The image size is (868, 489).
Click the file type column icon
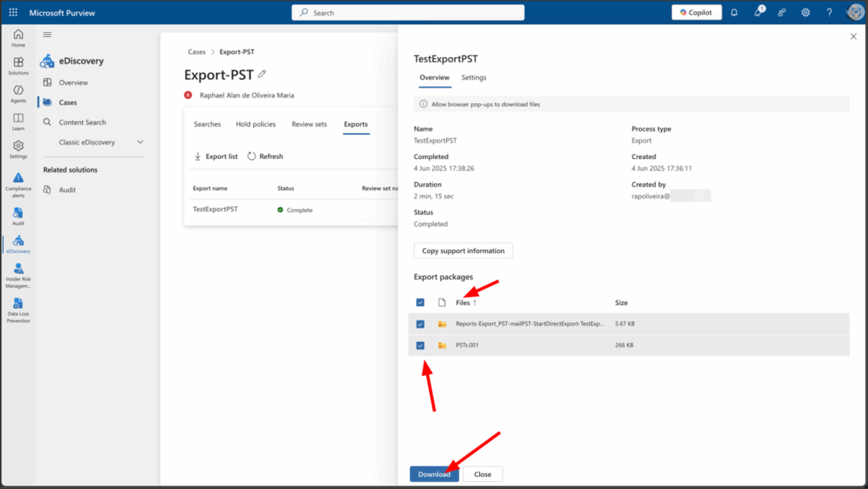[x=442, y=303]
